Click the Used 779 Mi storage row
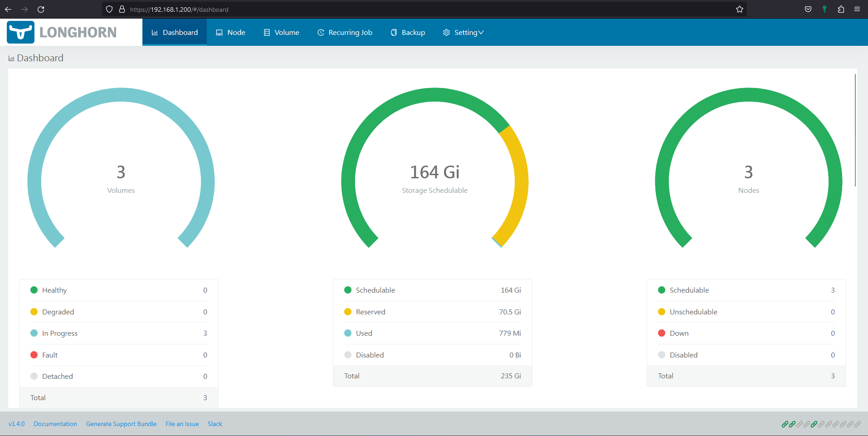Screen dimensions: 868x436 [433, 333]
